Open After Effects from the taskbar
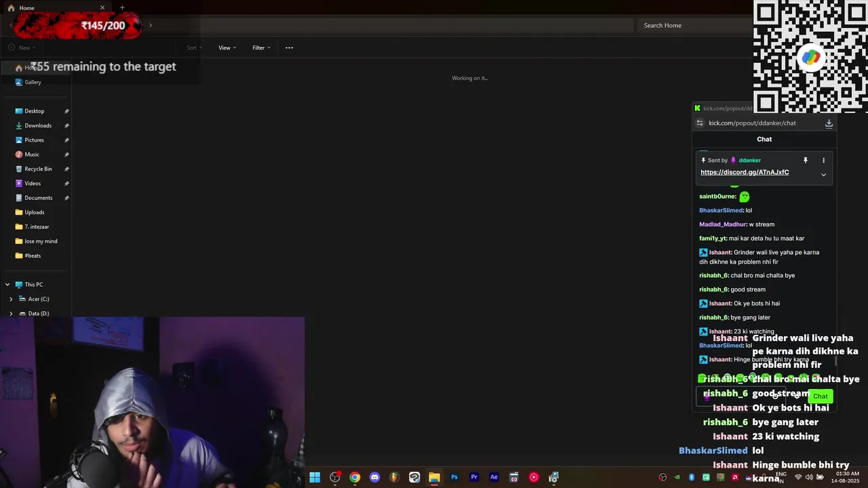Screen dimensions: 868x488 (x=494, y=477)
